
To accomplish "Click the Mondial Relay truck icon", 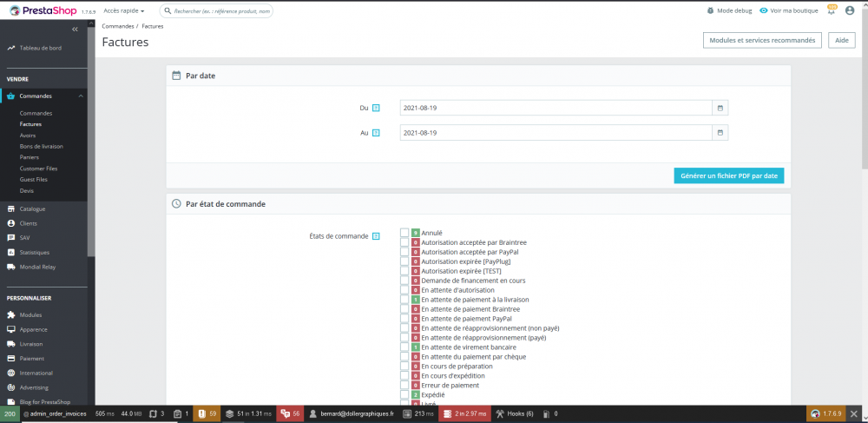I will (10, 267).
